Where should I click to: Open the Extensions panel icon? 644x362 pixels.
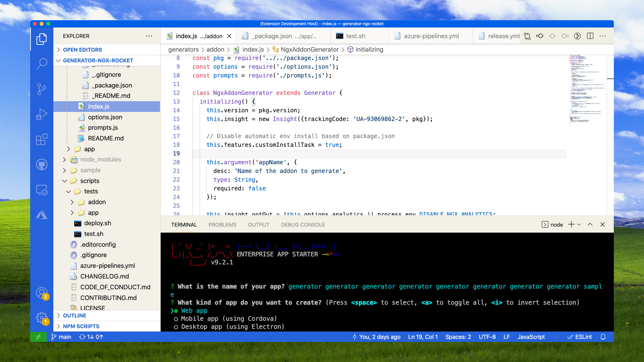[42, 140]
